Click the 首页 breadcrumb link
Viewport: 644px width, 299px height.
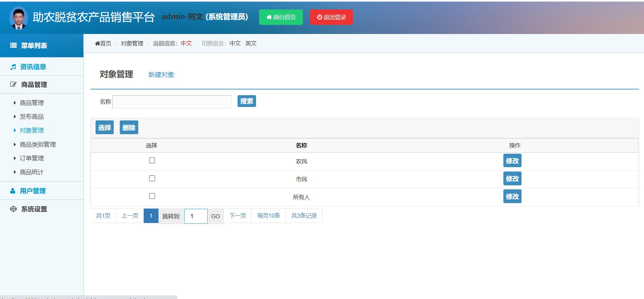pos(106,43)
